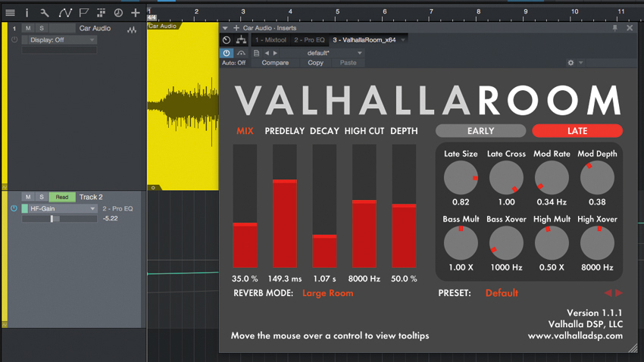The width and height of the screenshot is (644, 362).
Task: Toggle the Compare button
Action: tap(275, 63)
